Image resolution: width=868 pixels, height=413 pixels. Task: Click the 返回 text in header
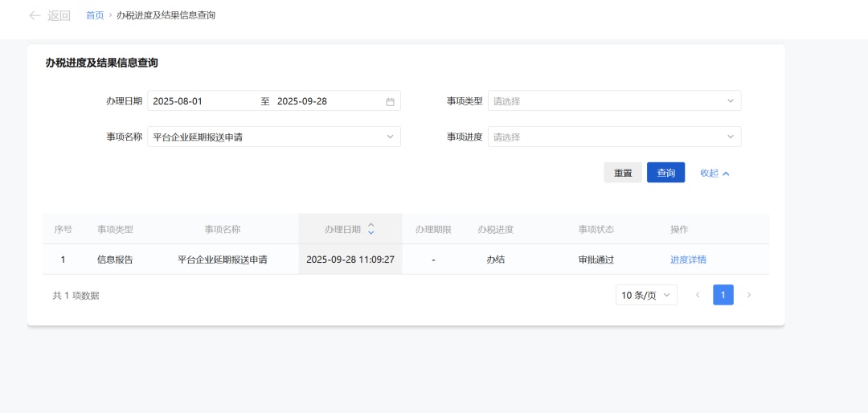(59, 15)
